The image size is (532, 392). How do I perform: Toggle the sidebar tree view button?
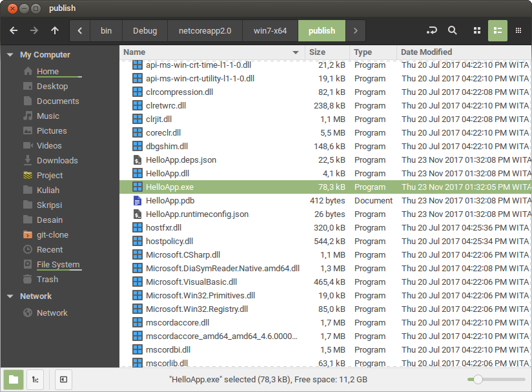point(36,380)
